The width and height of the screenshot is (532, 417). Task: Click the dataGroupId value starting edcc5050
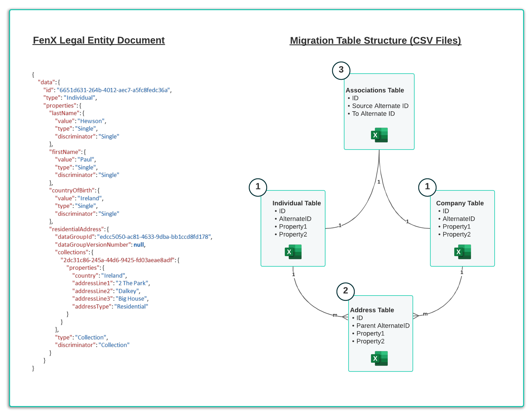pyautogui.click(x=154, y=237)
